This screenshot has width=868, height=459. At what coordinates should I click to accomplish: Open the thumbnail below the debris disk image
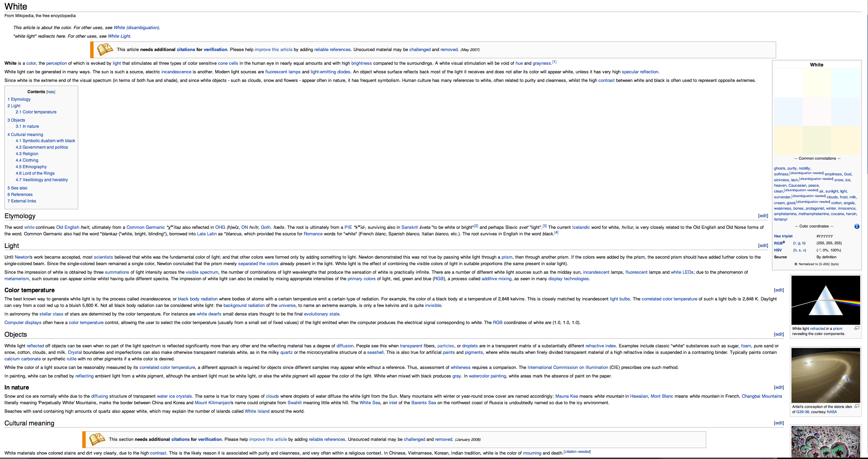click(x=825, y=441)
